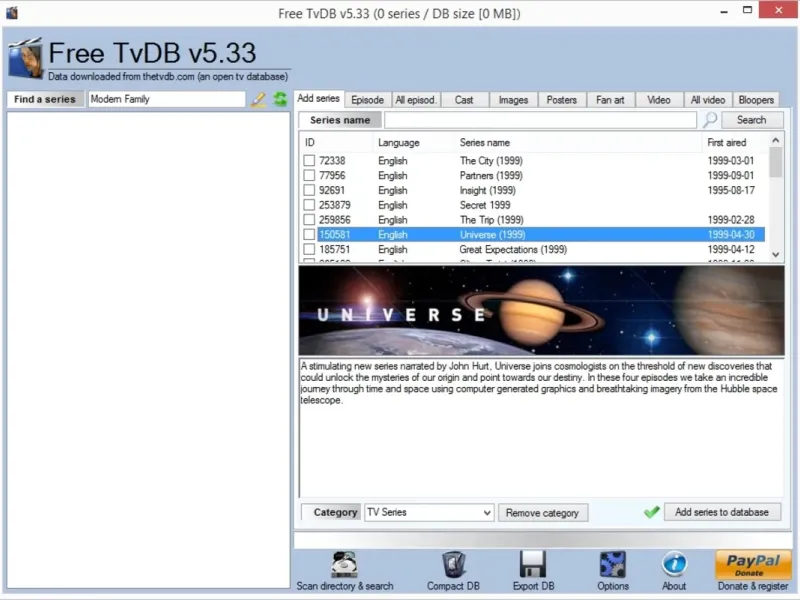Check the box for Secret 1999

[x=309, y=205]
